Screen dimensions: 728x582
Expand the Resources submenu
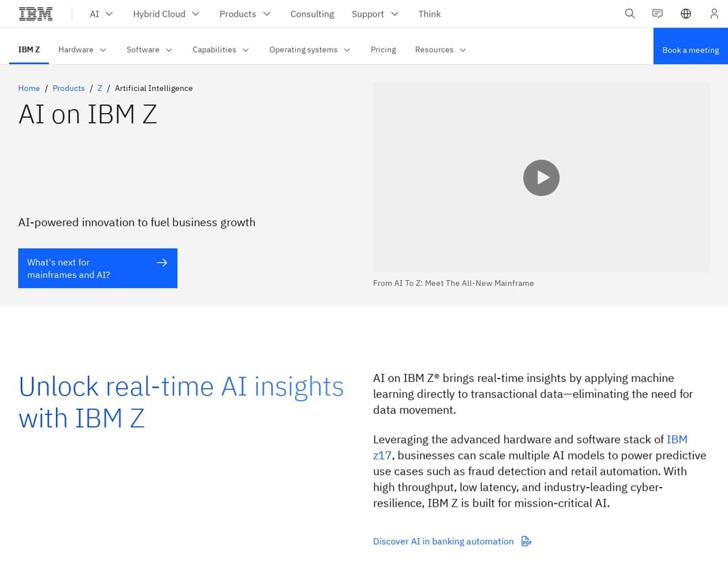[x=440, y=50]
